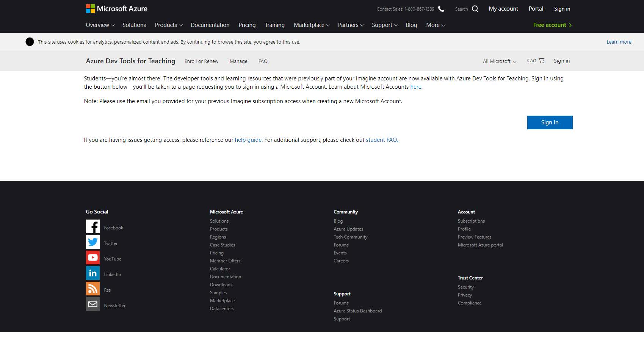Click the search magnifier icon
The width and height of the screenshot is (644, 339).
(475, 9)
